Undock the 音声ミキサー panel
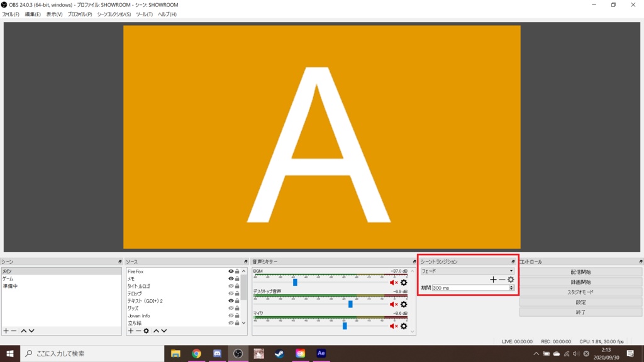This screenshot has height=362, width=644. [x=414, y=261]
